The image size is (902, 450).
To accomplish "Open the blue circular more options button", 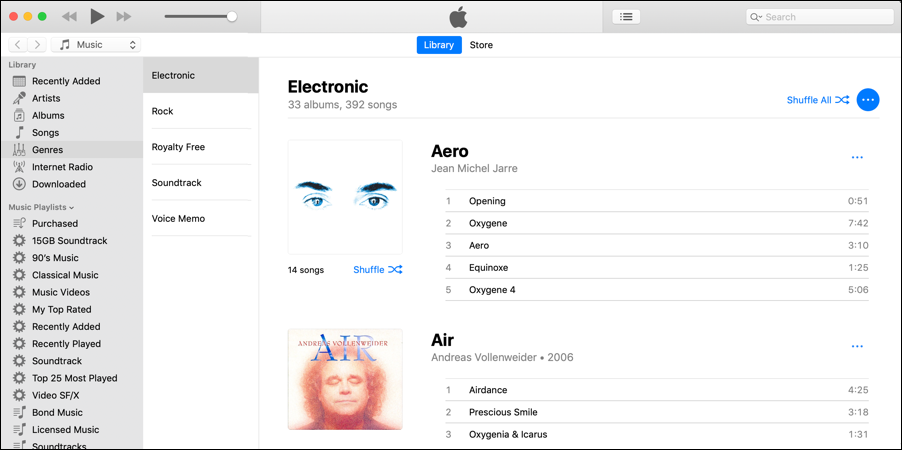I will (868, 100).
